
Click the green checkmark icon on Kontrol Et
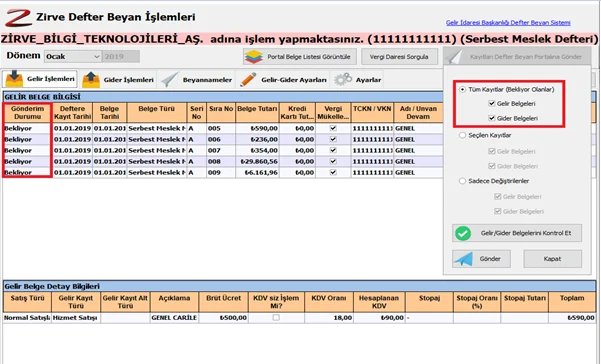pyautogui.click(x=463, y=233)
